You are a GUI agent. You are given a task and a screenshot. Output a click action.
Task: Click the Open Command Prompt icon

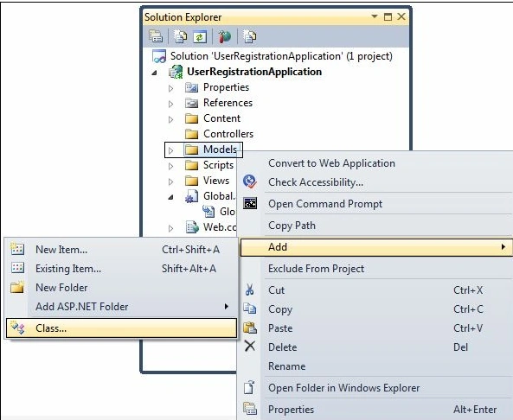click(x=250, y=203)
